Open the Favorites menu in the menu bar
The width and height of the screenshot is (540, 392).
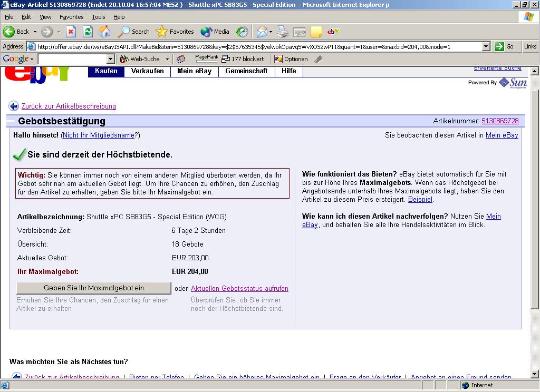(71, 17)
